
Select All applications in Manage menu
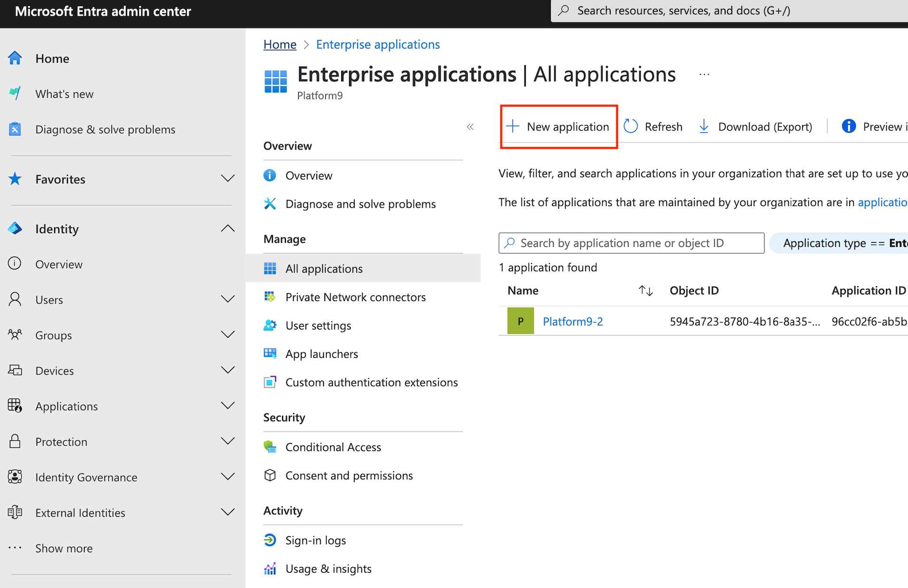[324, 269]
